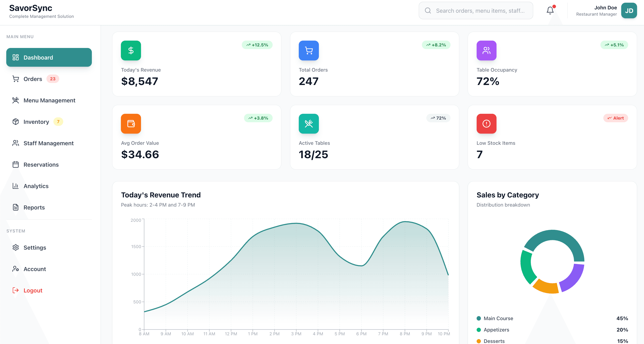Viewport: 644px width, 344px height.
Task: Focus the search orders input field
Action: [480, 10]
